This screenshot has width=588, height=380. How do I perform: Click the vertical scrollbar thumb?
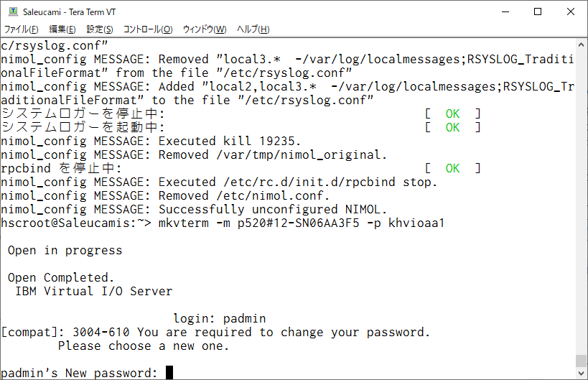pyautogui.click(x=581, y=361)
